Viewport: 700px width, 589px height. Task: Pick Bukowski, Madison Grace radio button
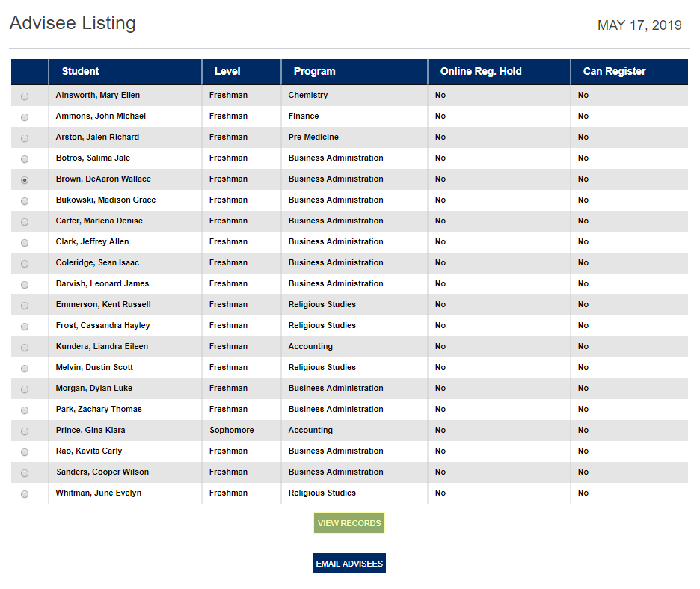[25, 201]
